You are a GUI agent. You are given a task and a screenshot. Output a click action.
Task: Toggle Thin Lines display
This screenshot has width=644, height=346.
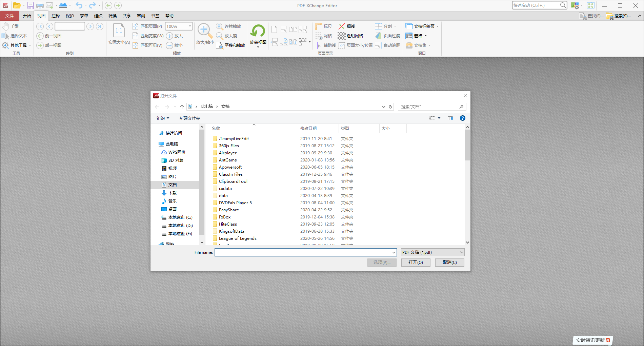coord(347,26)
